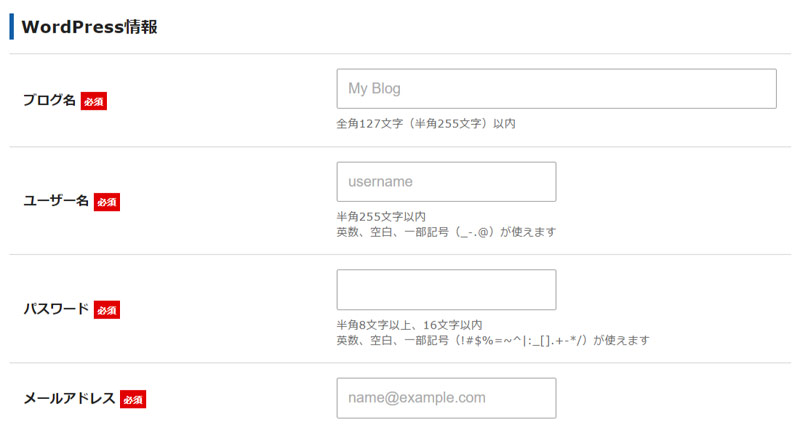Click the 必須 badge beside ブログ名
This screenshot has width=800, height=429.
(94, 101)
